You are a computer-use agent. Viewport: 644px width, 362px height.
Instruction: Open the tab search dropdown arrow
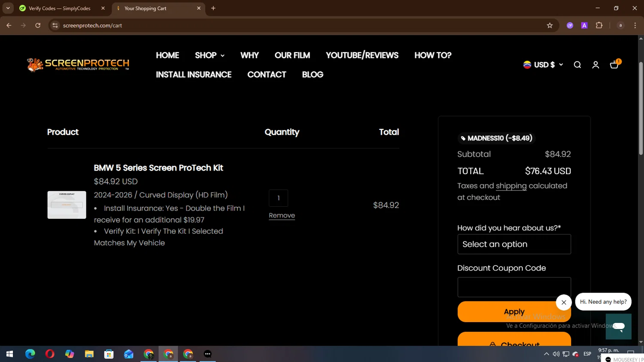(8, 8)
